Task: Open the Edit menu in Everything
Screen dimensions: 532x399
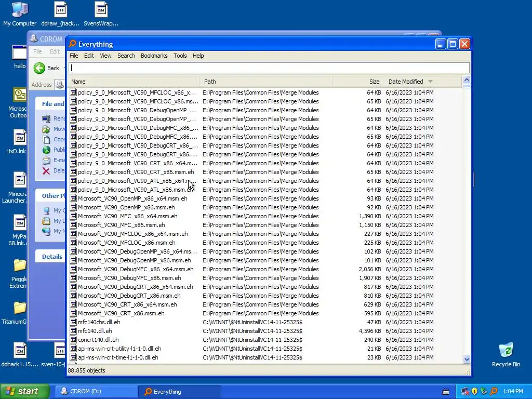Action: pos(89,56)
